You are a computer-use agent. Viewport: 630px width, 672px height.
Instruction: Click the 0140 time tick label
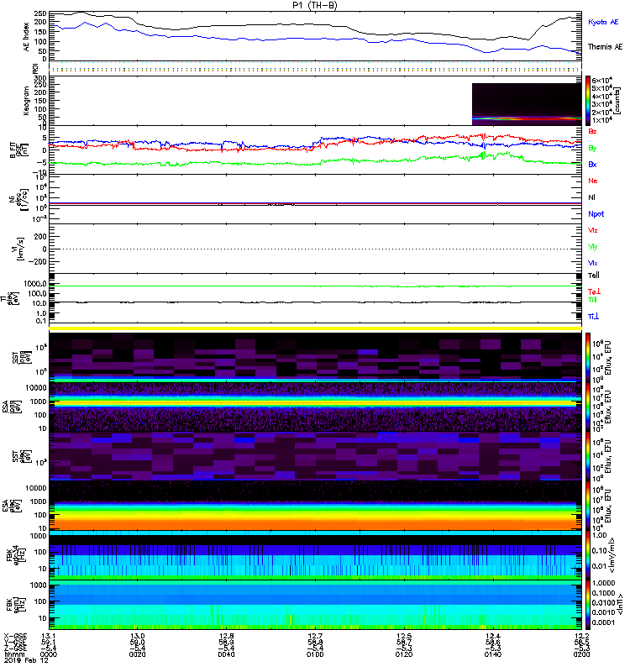click(x=493, y=654)
